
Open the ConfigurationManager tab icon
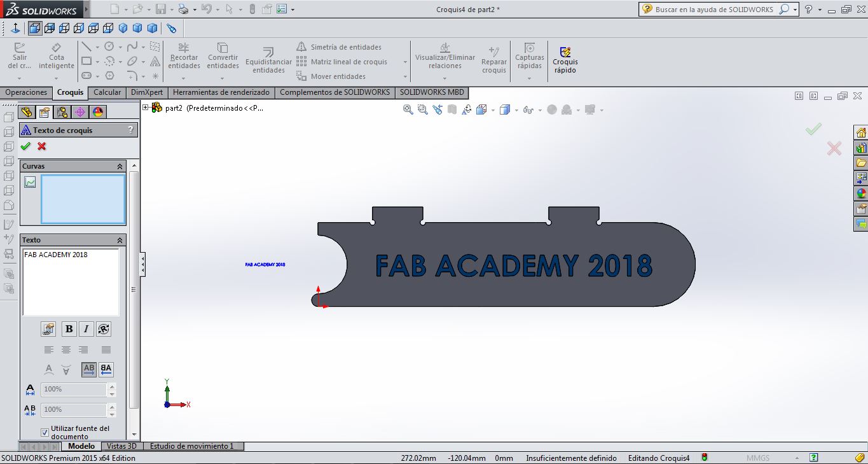coord(62,112)
